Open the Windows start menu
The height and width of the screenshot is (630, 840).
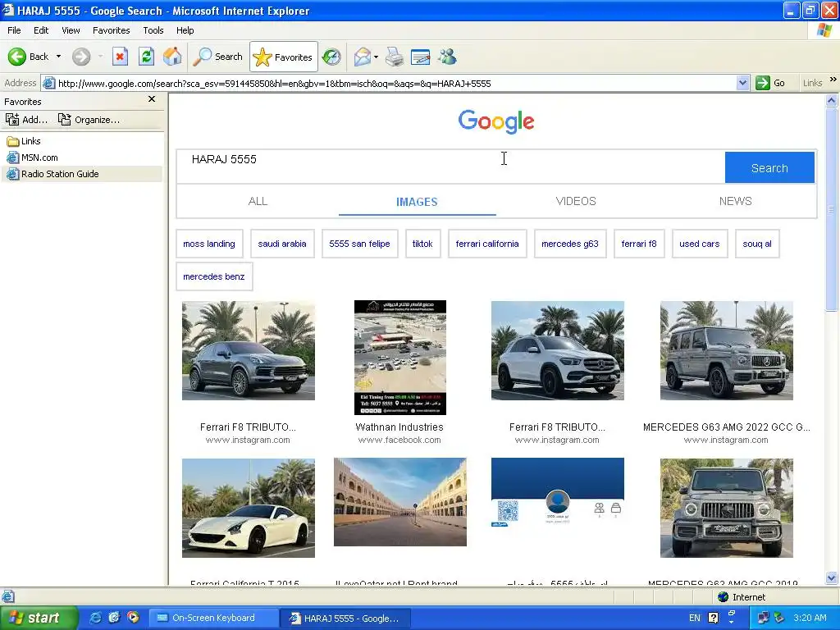point(38,618)
